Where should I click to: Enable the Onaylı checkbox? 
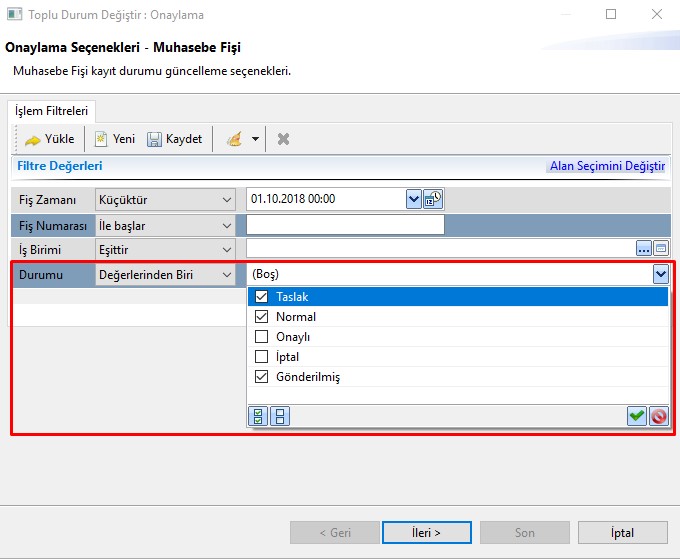(262, 337)
